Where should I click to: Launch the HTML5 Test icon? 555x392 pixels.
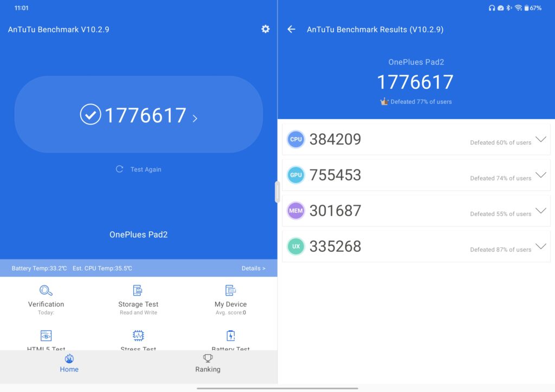46,336
